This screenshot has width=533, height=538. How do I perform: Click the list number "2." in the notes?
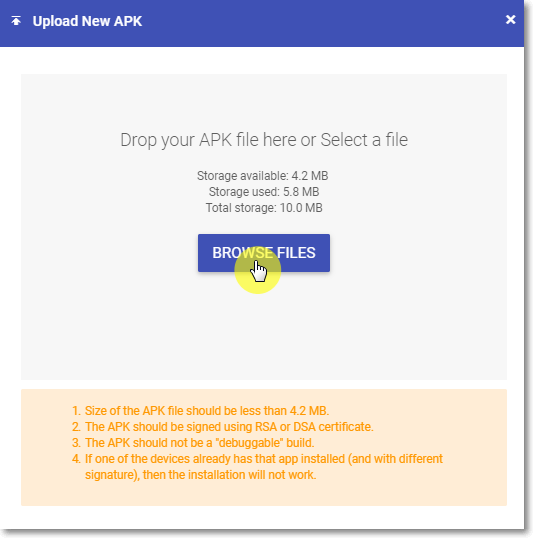point(76,427)
